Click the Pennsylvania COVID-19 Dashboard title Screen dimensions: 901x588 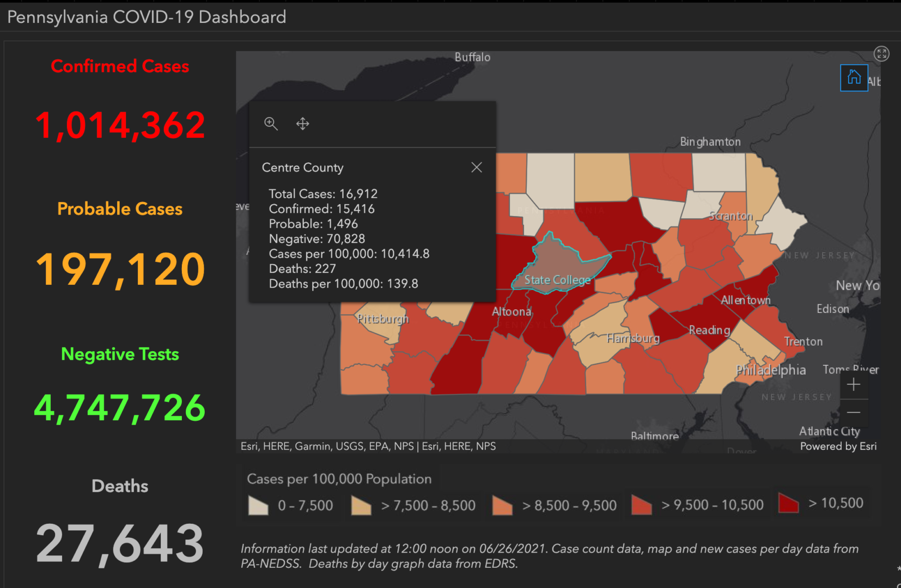pyautogui.click(x=145, y=17)
